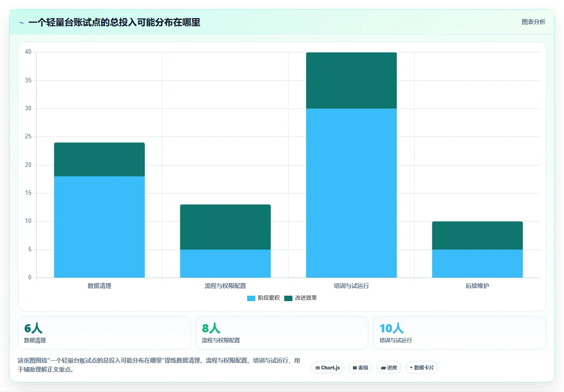The height and width of the screenshot is (392, 564).
Task: Select the 数据卡片 tag
Action: (422, 368)
